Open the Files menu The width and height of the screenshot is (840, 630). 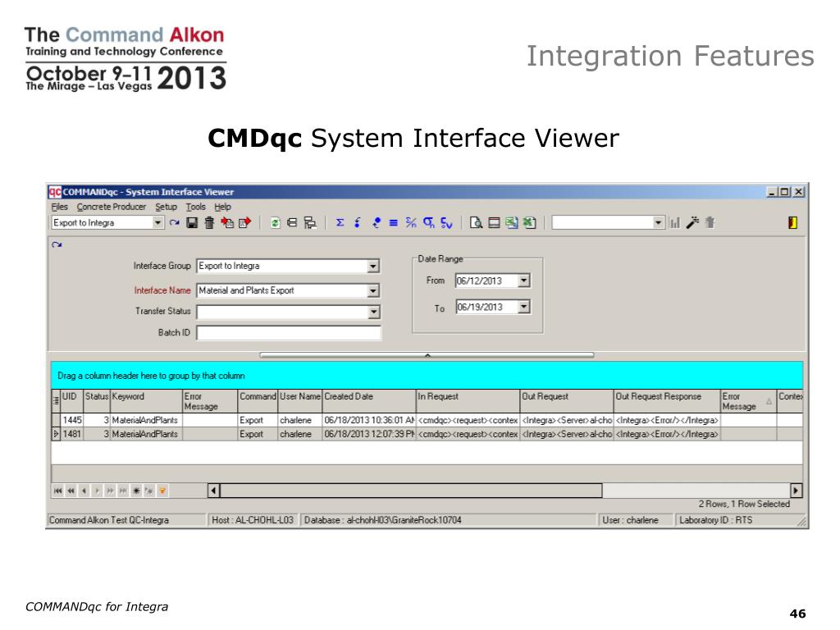point(59,207)
